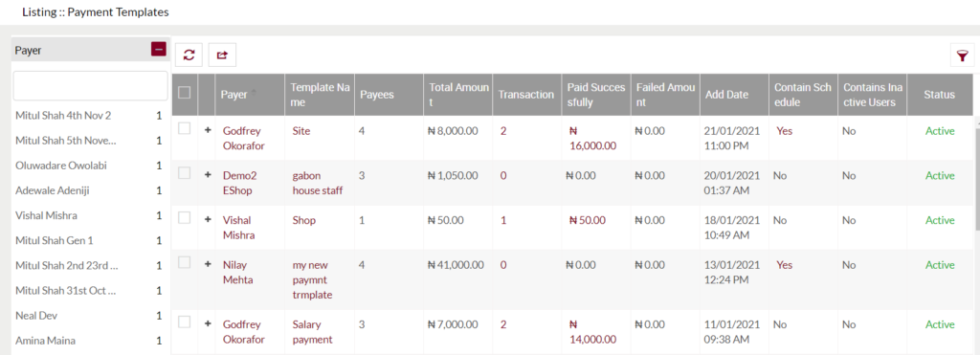Check the Vishal Mishra Shop row checkbox
The image size is (980, 355).
point(185,217)
